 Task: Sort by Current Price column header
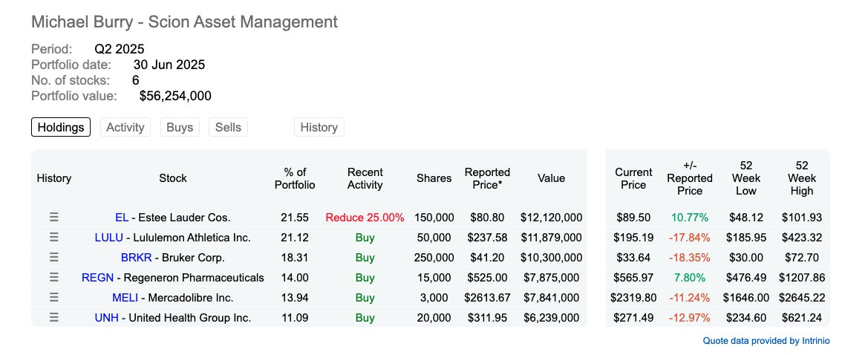tap(633, 178)
